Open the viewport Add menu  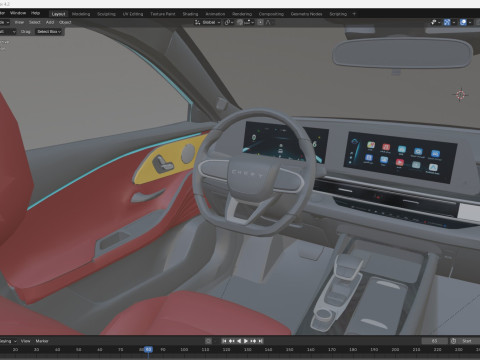[50, 22]
